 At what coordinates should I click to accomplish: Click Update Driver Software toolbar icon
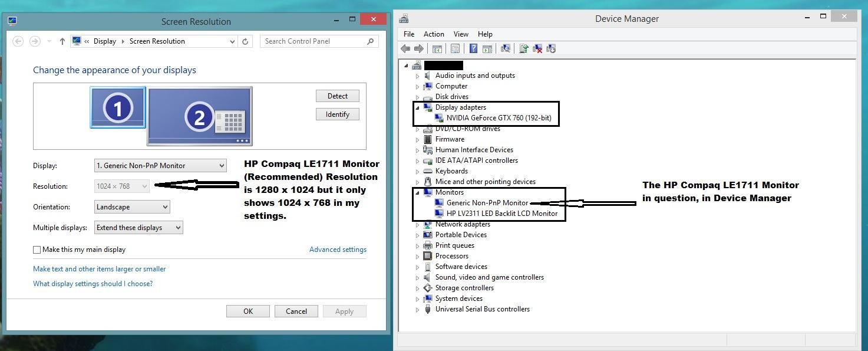[x=523, y=48]
